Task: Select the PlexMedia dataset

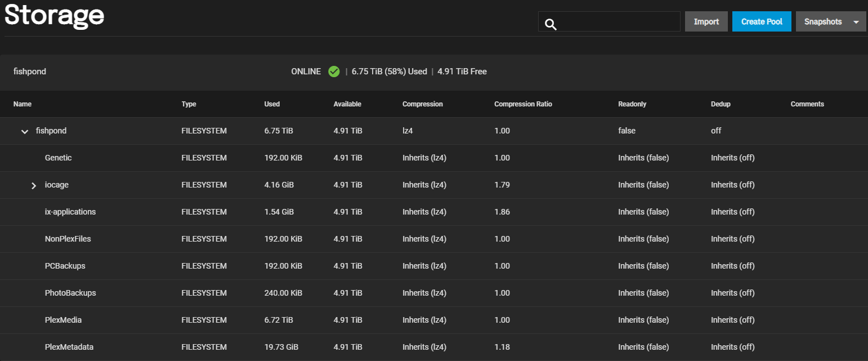Action: [x=63, y=320]
